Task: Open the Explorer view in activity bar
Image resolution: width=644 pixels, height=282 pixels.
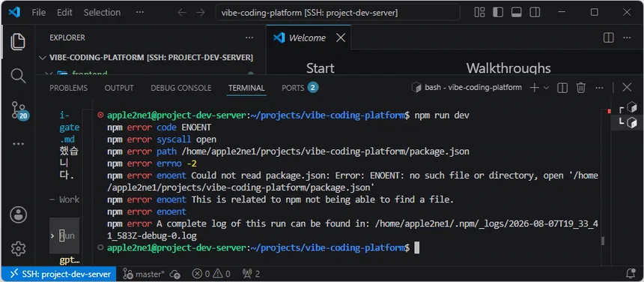Action: click(x=18, y=42)
